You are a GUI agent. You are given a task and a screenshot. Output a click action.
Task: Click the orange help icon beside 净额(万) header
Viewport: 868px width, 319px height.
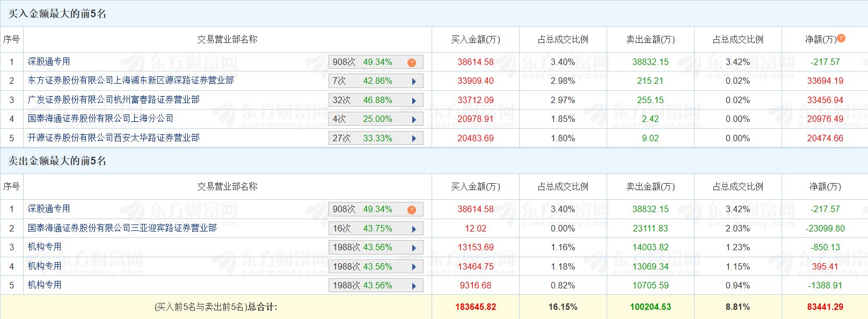(x=841, y=38)
